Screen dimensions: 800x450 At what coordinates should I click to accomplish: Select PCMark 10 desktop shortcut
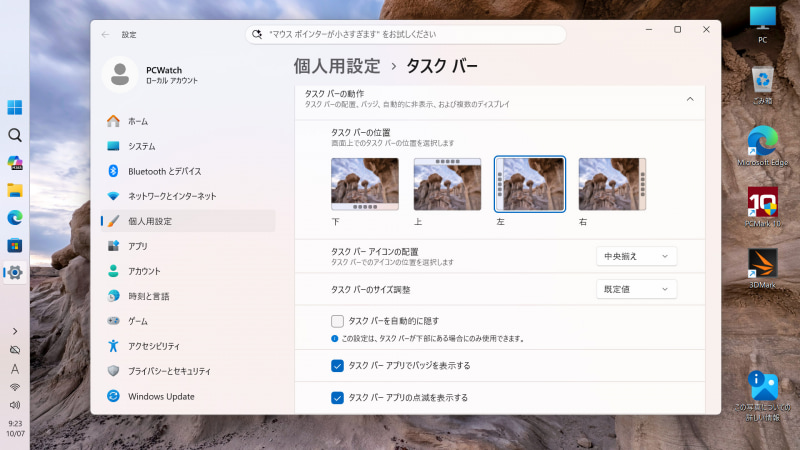(762, 207)
